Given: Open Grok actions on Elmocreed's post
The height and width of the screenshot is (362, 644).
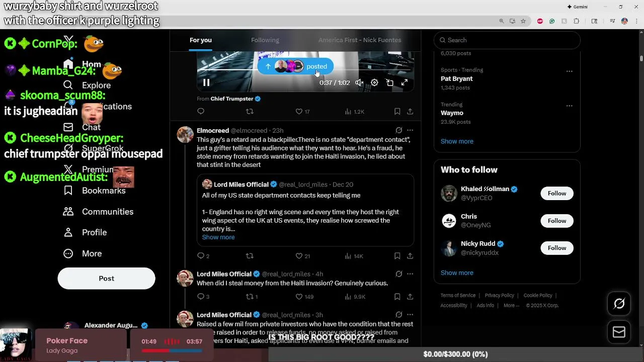Looking at the screenshot, I should [398, 130].
